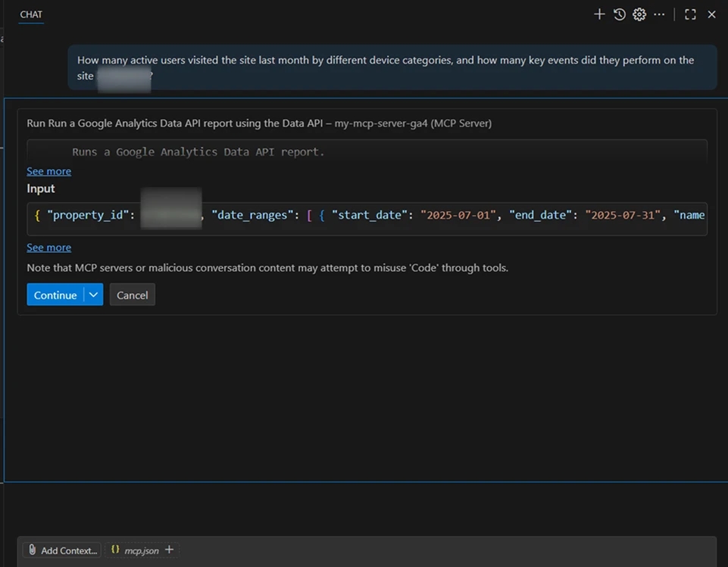728x567 pixels.
Task: Open Continue button dropdown arrow
Action: click(x=93, y=295)
